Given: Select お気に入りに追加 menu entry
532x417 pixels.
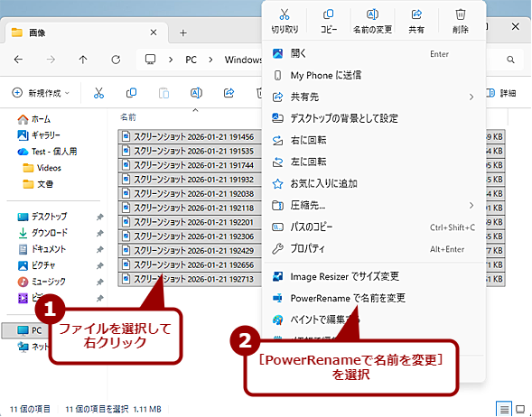Looking at the screenshot, I should coord(374,183).
